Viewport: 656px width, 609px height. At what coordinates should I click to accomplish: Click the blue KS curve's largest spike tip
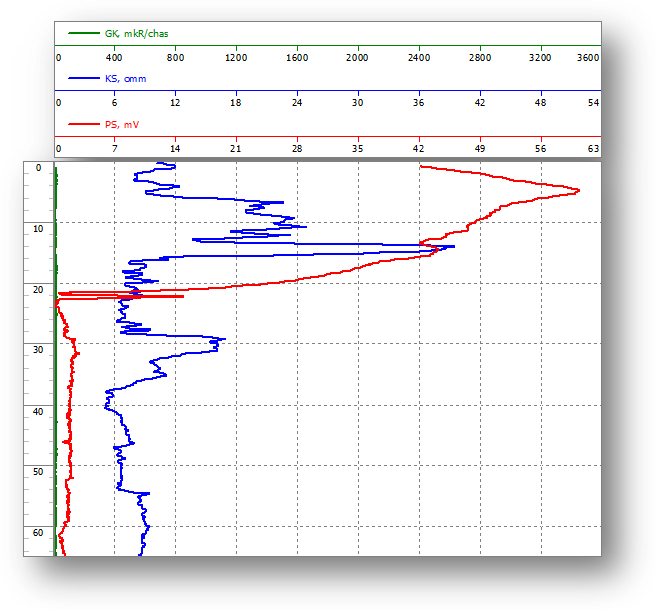tap(453, 246)
